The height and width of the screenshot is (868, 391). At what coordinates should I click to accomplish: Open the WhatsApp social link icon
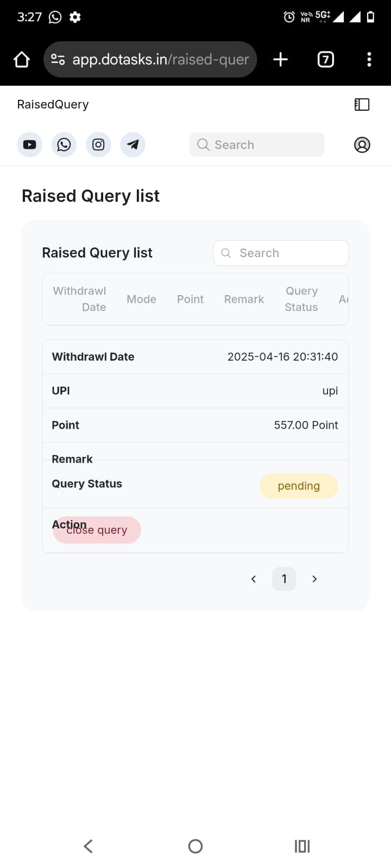[64, 145]
